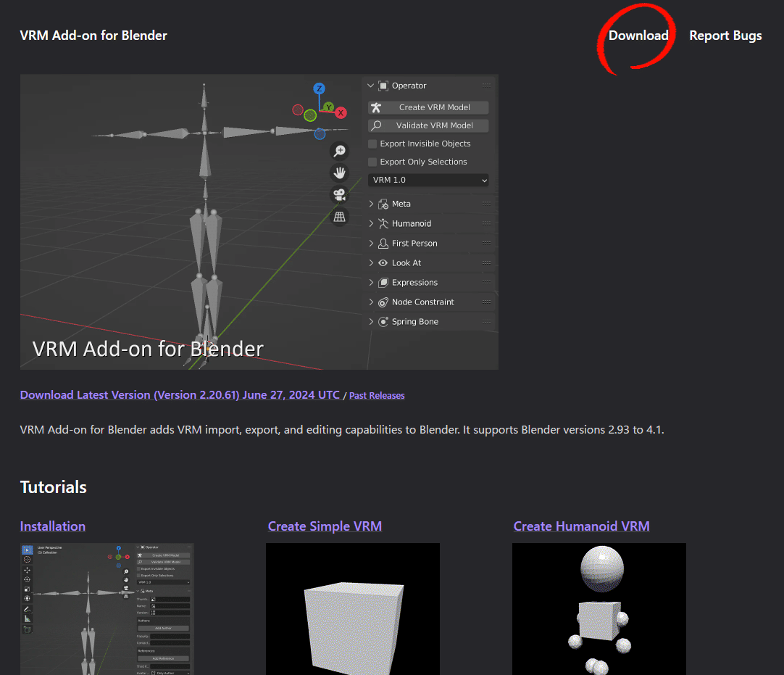Click the Validate VRM Model button
Image resolution: width=784 pixels, height=675 pixels.
[x=428, y=125]
